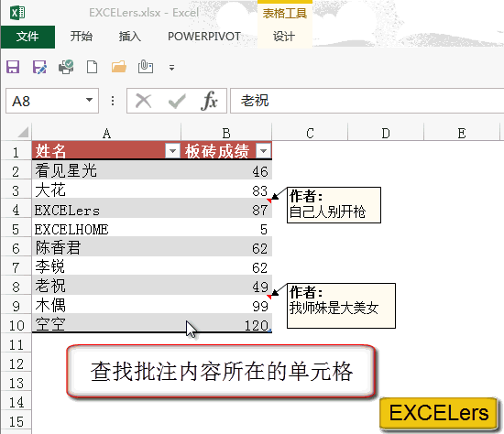Cancel entry with the X button

143,102
